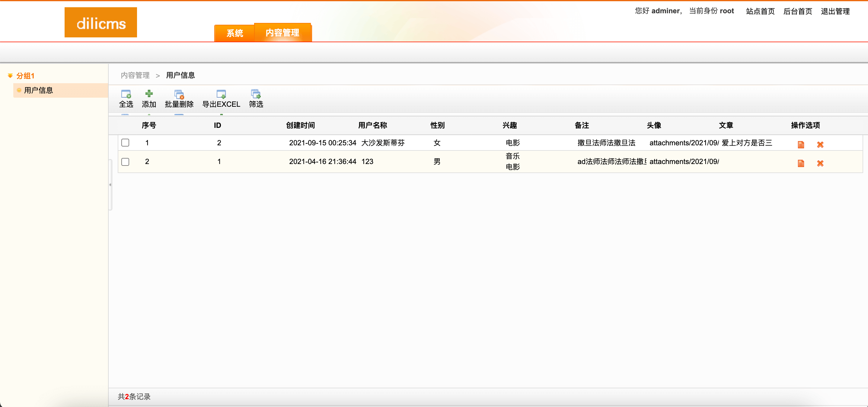Open the Filter (筛选) tool icon
Screen dimensions: 868x407
256,94
